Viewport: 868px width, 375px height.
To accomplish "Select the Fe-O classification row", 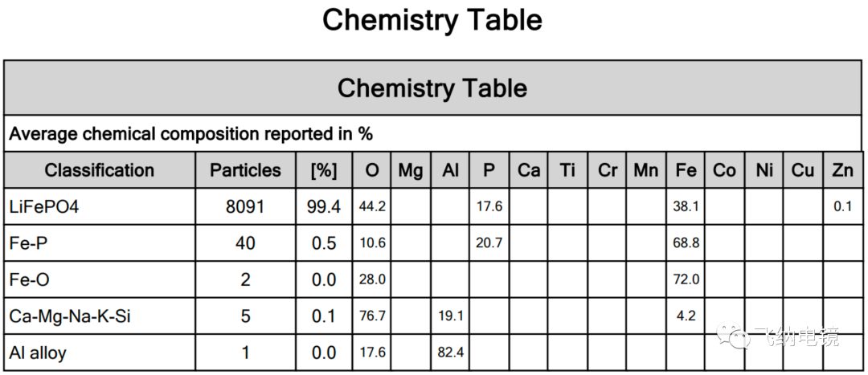I will (x=433, y=279).
